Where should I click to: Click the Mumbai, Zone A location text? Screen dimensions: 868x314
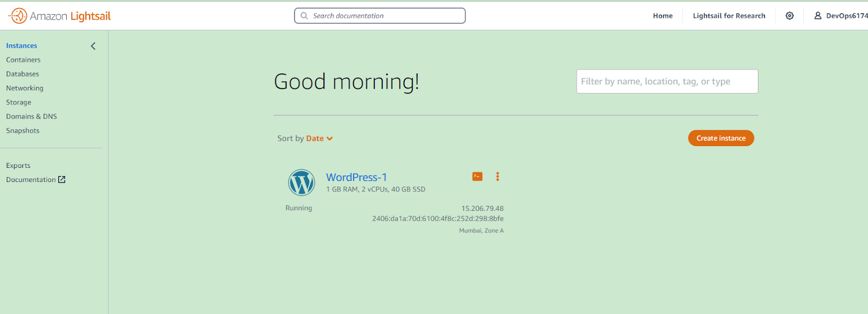[x=481, y=231]
